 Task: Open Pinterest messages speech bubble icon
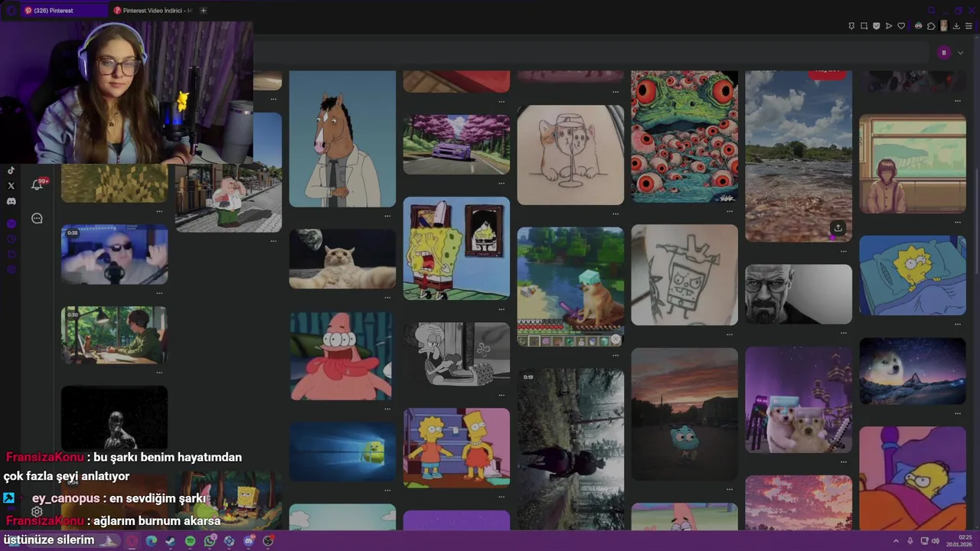pyautogui.click(x=37, y=218)
